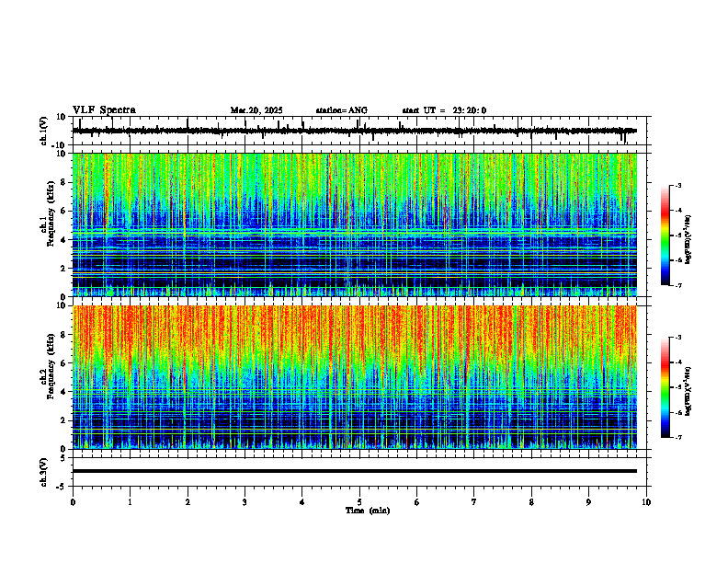Click time axis tick label "6"
Viewport: 728px width, 563px height.
click(417, 502)
